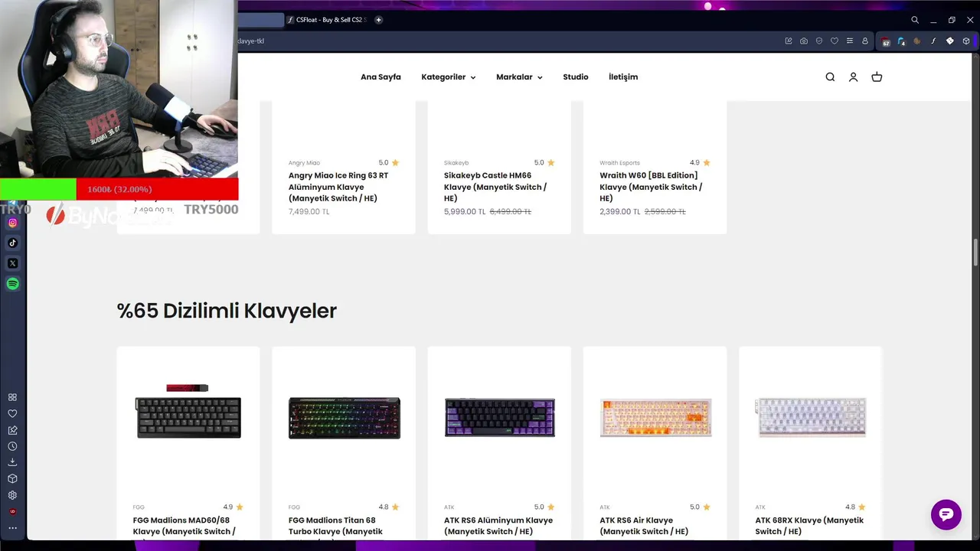Screen dimensions: 980x551
Task: Open the tab search magnifier in title bar
Action: coord(915,20)
